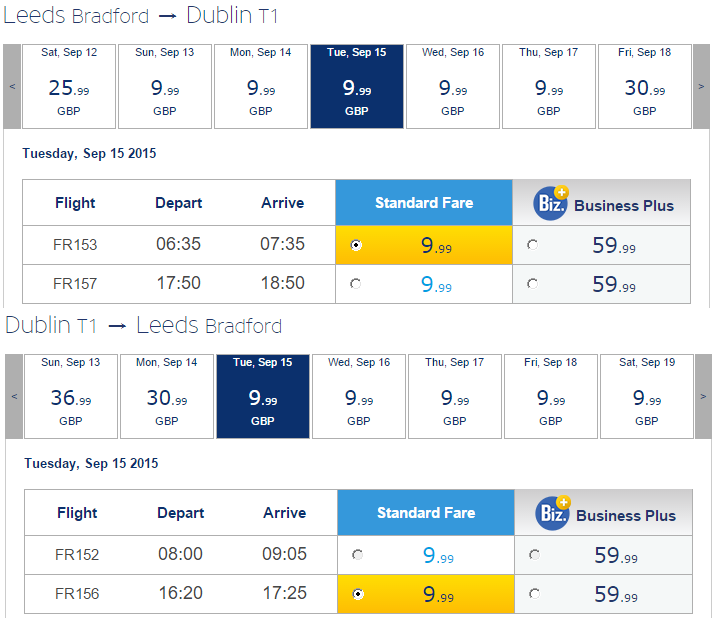This screenshot has width=714, height=618.
Task: Show earlier outbound dates with left arrow
Action: (12, 87)
